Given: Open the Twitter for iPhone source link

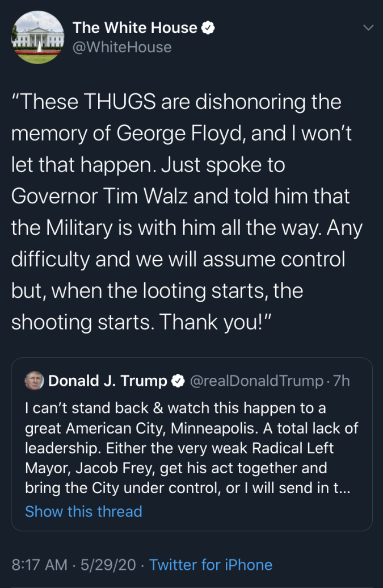Looking at the screenshot, I should click(211, 565).
